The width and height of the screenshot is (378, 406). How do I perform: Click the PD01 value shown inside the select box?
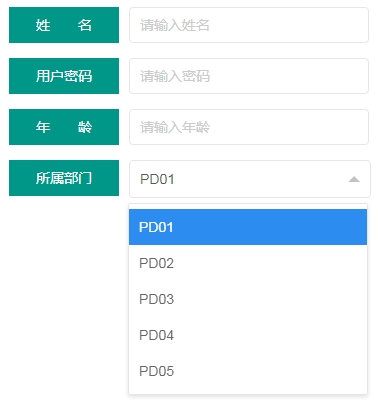[x=157, y=179]
